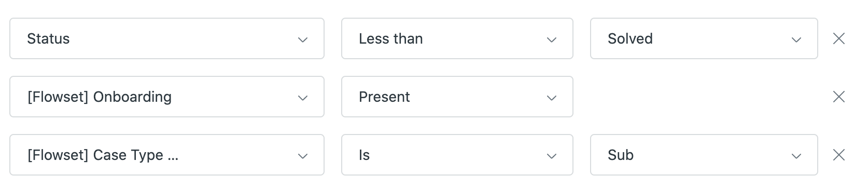
Task: Open the Status field dropdown
Action: pyautogui.click(x=167, y=38)
